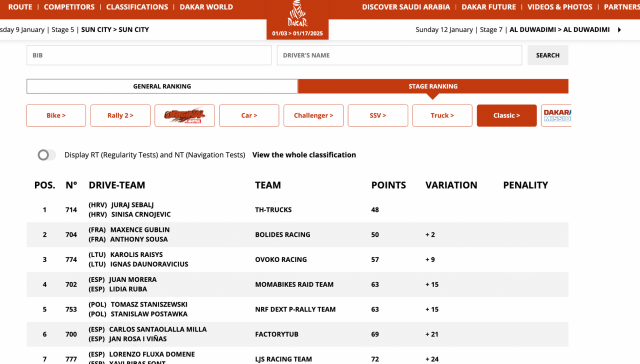Screen dimensions: 640x364
Task: Click team NRF Dext P-Rally Team
Action: click(x=296, y=309)
